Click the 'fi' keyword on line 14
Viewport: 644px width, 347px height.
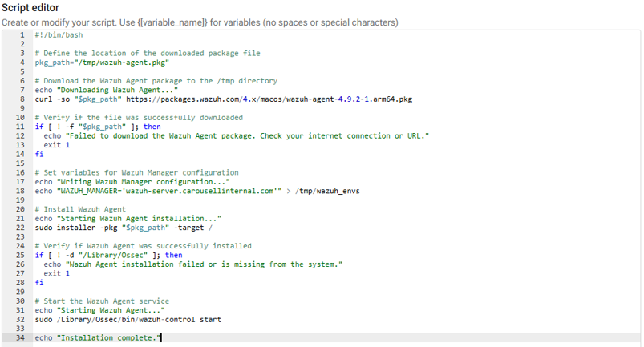click(39, 154)
